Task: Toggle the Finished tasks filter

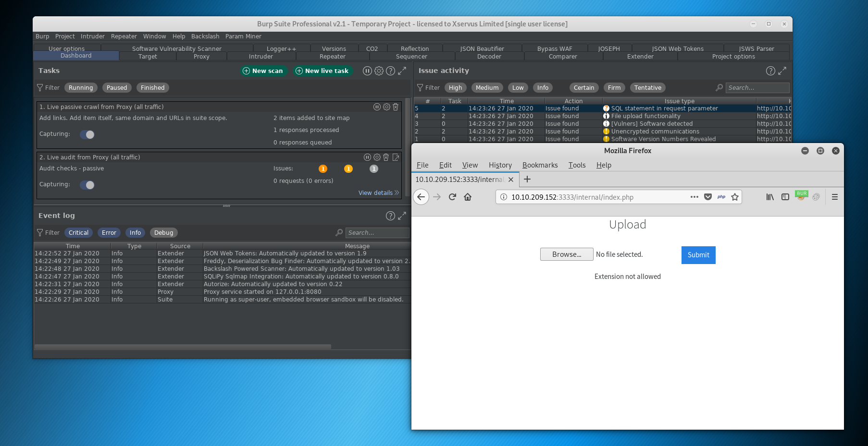Action: point(153,87)
